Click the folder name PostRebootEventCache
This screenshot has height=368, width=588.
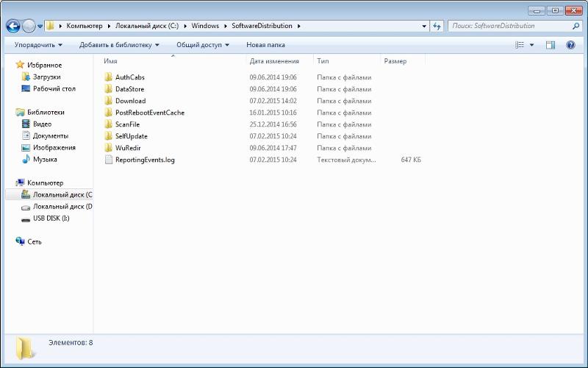pyautogui.click(x=150, y=113)
